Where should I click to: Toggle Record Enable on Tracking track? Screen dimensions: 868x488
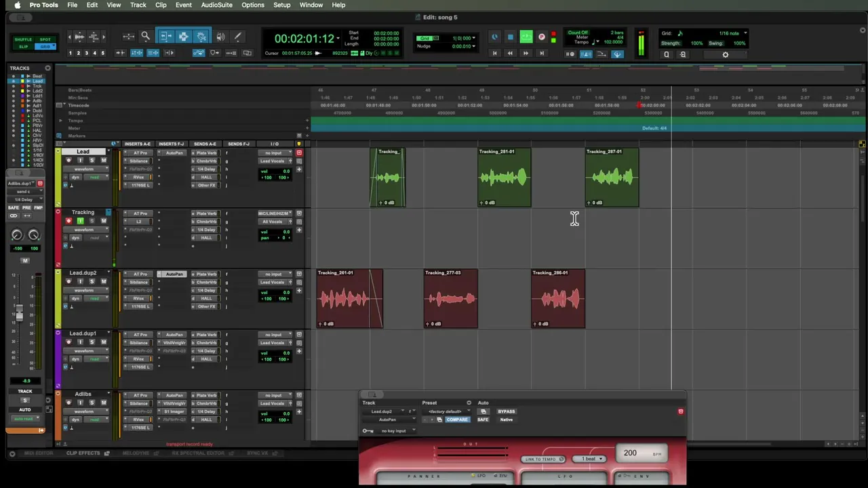click(68, 221)
